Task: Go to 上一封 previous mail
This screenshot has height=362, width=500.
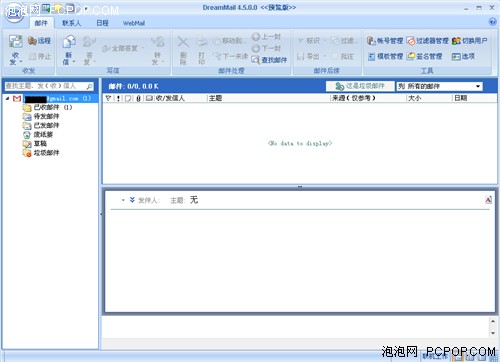Action: 267,37
